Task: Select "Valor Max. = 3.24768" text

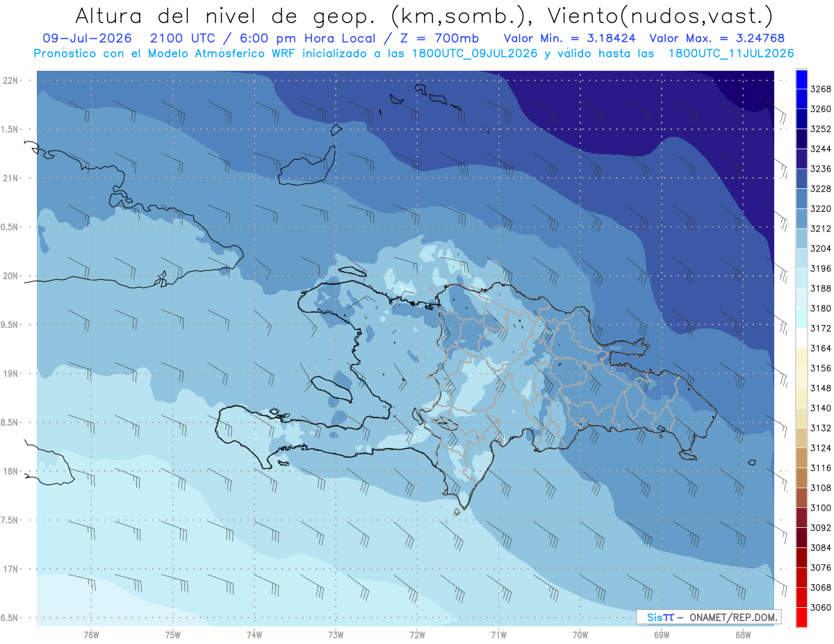Action: [x=717, y=38]
